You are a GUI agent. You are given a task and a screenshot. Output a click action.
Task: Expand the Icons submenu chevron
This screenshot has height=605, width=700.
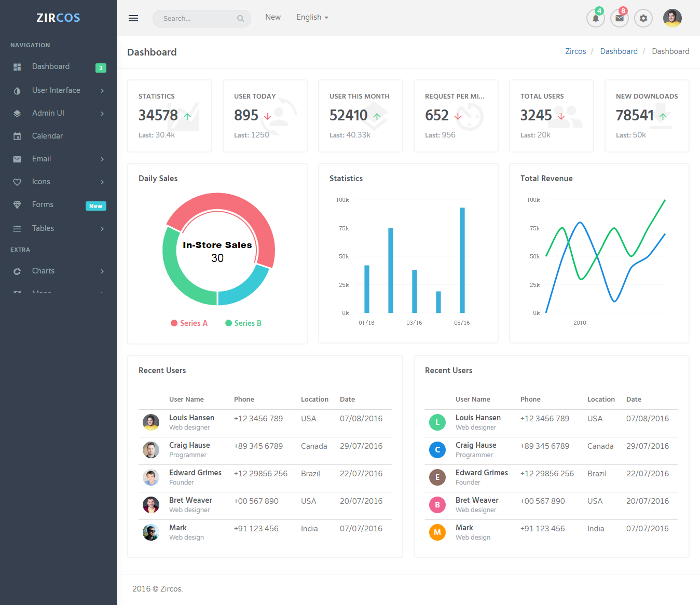tap(102, 182)
